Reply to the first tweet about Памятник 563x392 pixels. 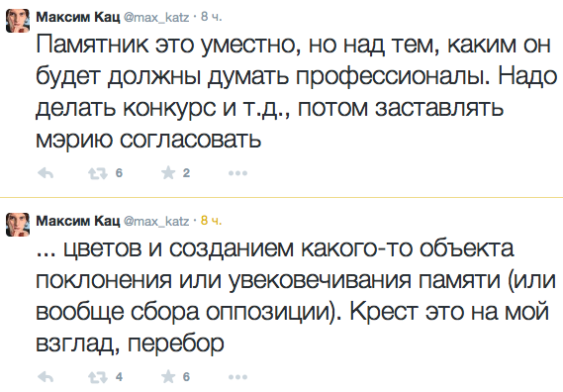[46, 173]
